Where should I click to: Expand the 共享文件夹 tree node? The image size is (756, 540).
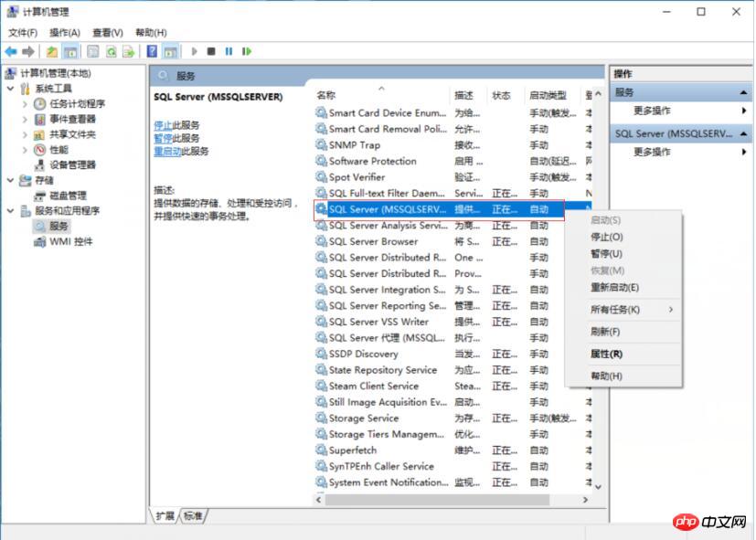(25, 134)
